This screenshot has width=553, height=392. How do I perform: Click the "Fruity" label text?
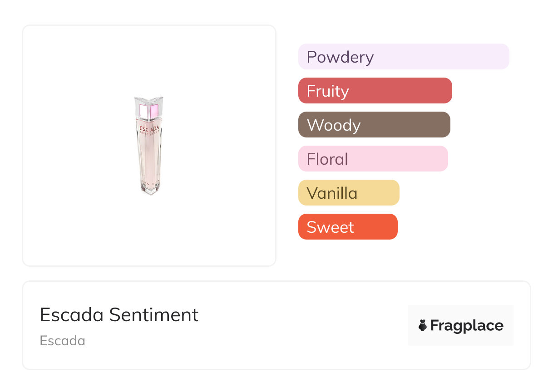(x=328, y=91)
